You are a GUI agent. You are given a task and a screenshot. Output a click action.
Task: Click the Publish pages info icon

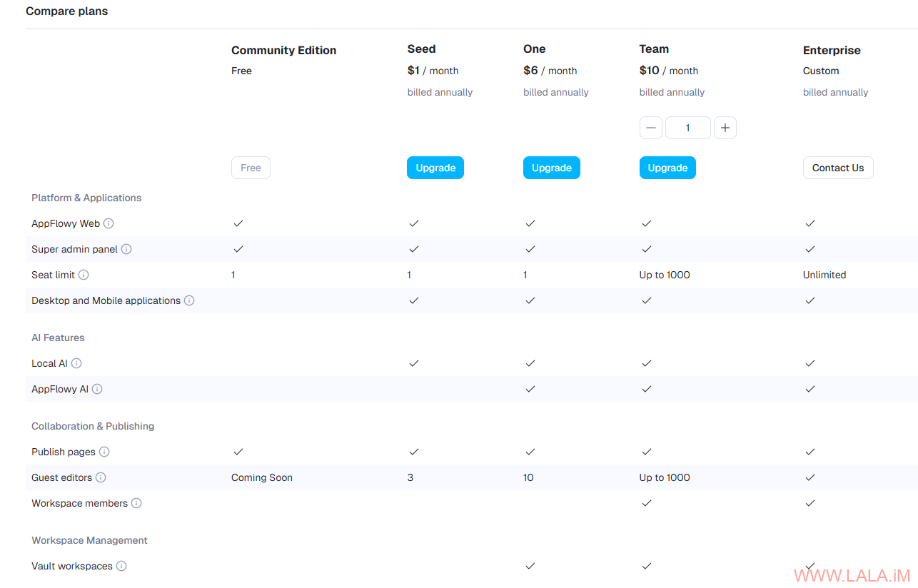[104, 452]
